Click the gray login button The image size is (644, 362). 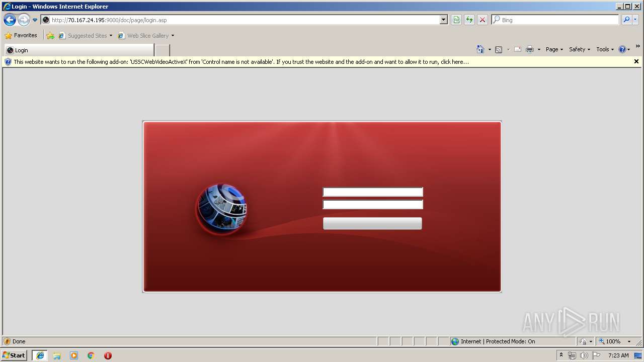[x=372, y=224]
